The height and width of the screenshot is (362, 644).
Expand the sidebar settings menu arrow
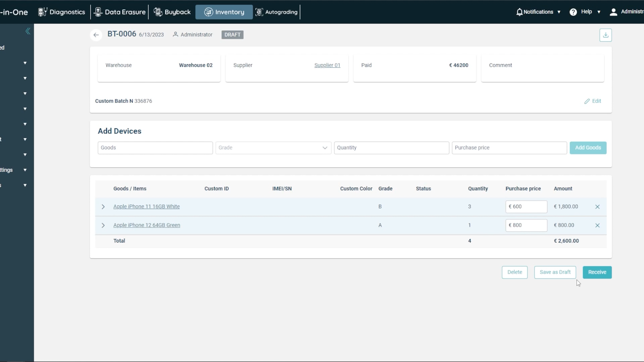point(25,170)
